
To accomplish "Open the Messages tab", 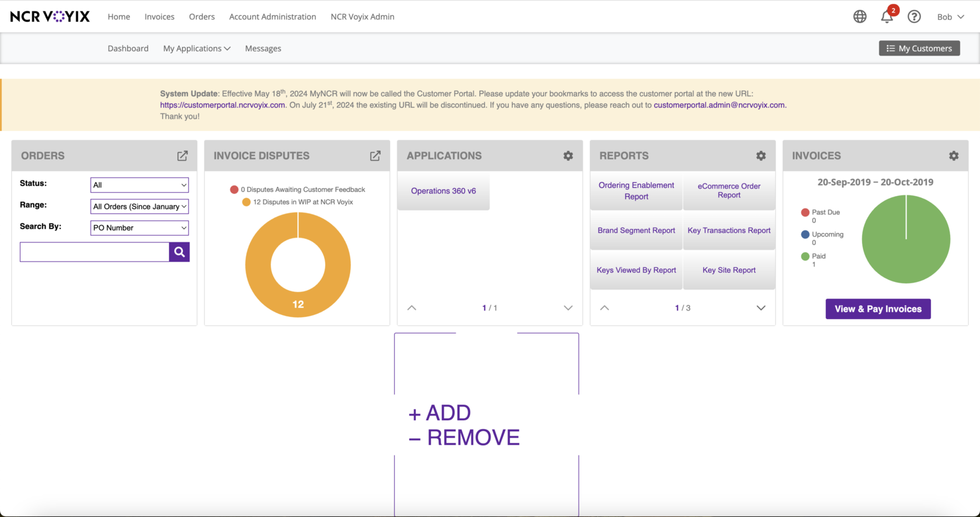I will point(263,48).
